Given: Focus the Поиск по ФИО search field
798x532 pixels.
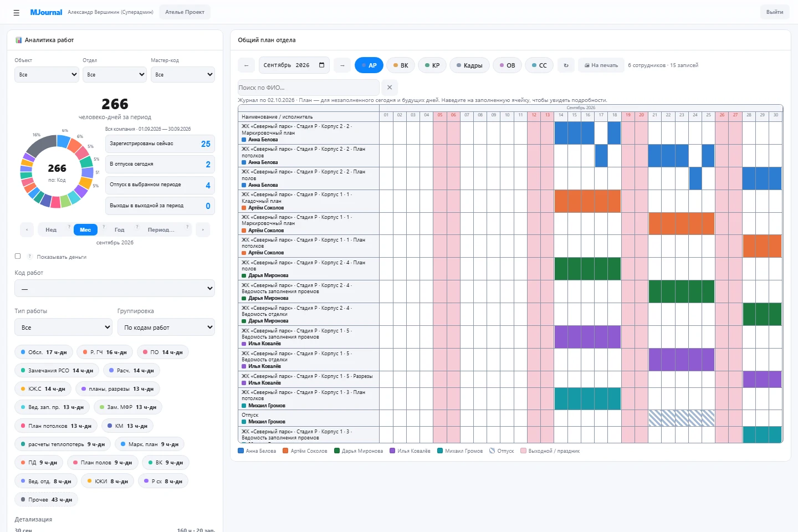Looking at the screenshot, I should pyautogui.click(x=309, y=88).
